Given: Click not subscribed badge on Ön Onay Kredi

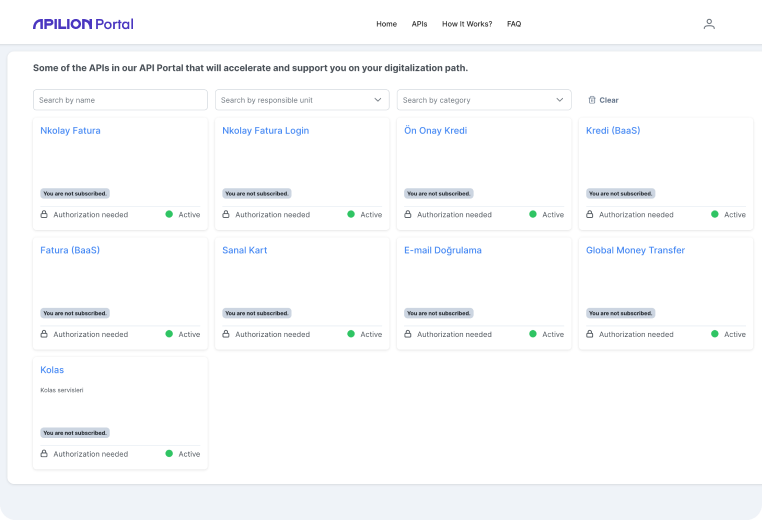Looking at the screenshot, I should 439,193.
